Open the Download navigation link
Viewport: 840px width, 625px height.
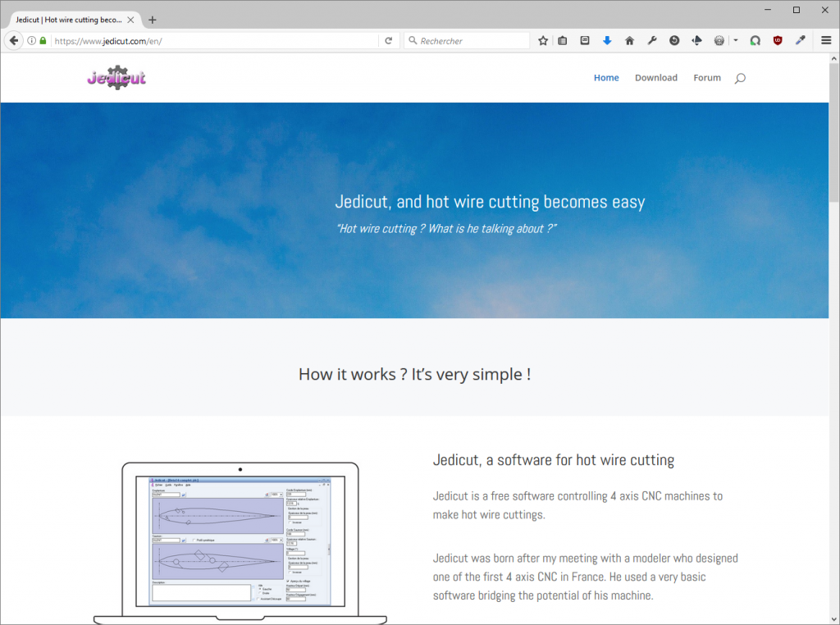click(655, 78)
